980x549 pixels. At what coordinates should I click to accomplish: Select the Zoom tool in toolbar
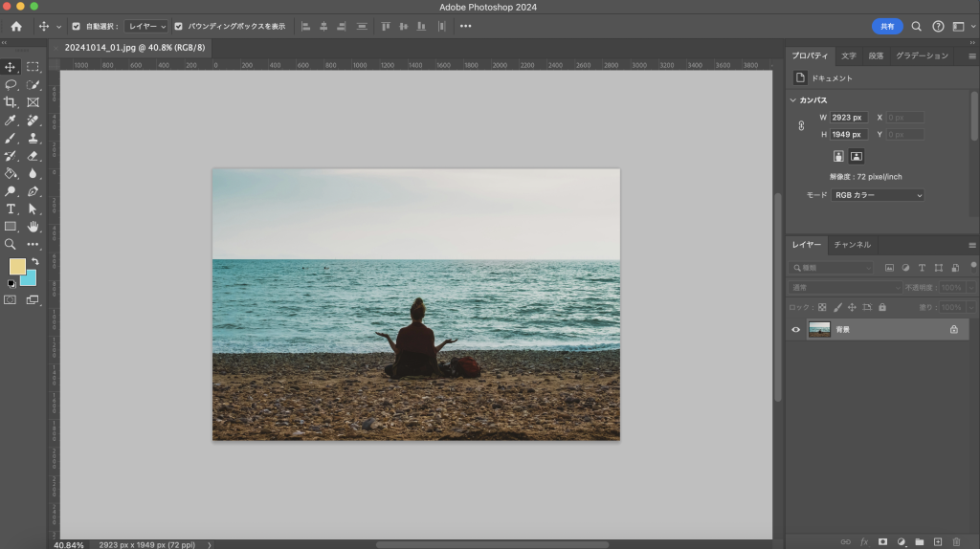coord(11,244)
